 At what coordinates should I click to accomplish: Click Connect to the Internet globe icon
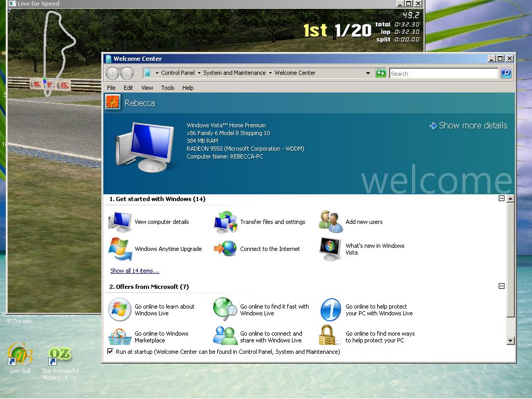pyautogui.click(x=225, y=249)
